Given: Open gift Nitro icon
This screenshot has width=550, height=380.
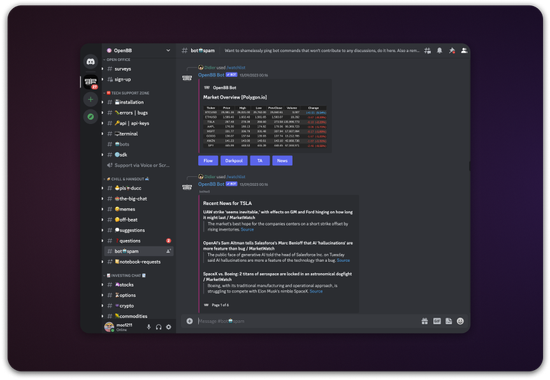Looking at the screenshot, I should coord(424,321).
